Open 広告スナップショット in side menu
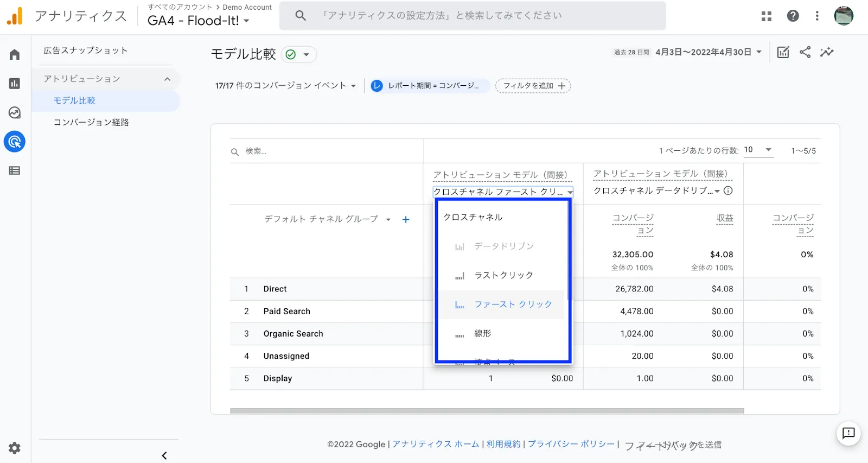868x463 pixels. (86, 50)
